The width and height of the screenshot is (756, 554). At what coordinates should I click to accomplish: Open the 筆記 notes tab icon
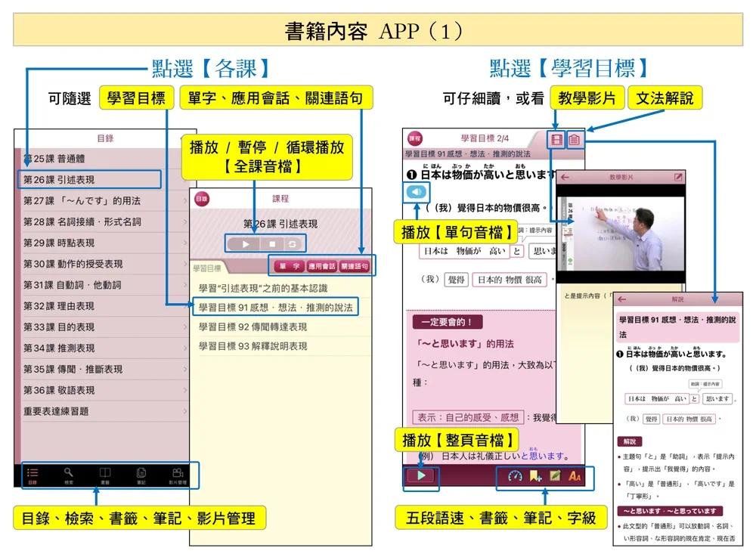pyautogui.click(x=141, y=475)
